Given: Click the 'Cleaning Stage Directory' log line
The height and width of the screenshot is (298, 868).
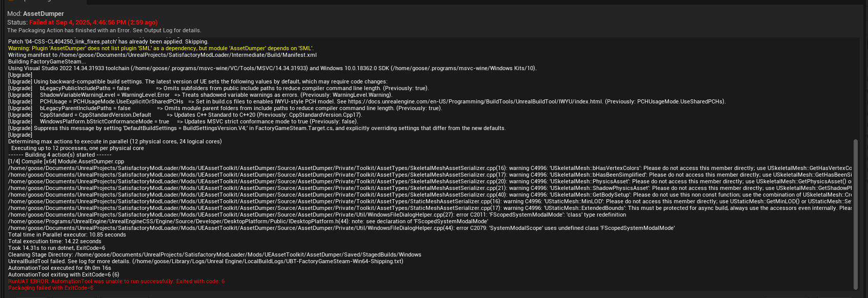Looking at the screenshot, I should coord(214,254).
